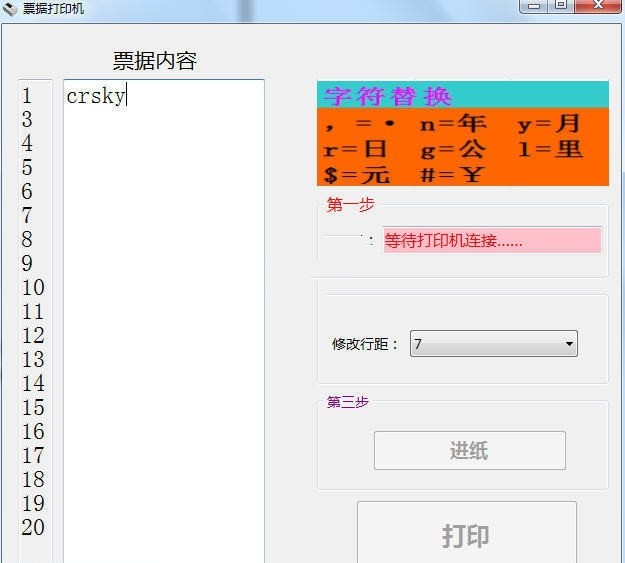Click line number 19 in the gutter
The width and height of the screenshot is (625, 563).
pos(33,503)
